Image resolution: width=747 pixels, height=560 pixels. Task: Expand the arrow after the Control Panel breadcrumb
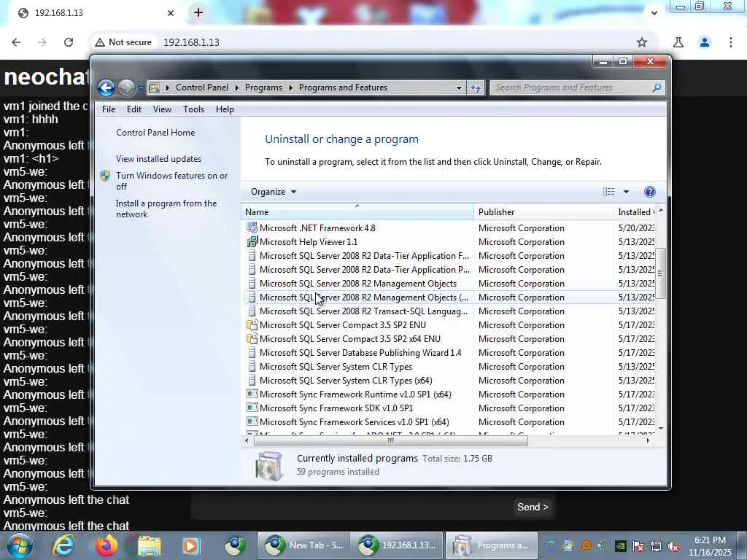coord(237,87)
